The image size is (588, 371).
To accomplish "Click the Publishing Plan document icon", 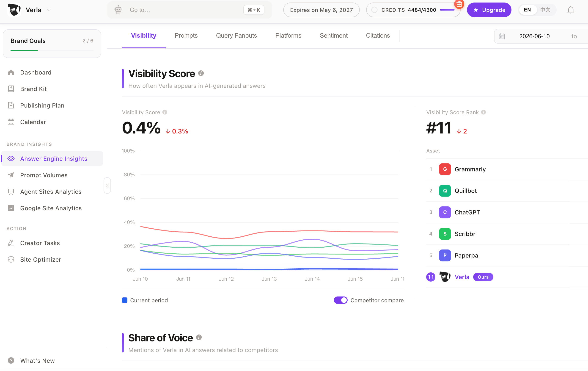I will [11, 105].
